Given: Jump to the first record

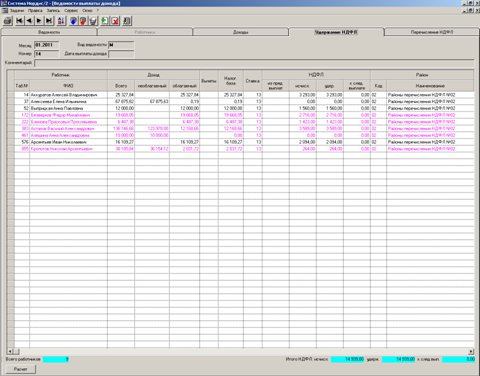Looking at the screenshot, I should point(20,21).
